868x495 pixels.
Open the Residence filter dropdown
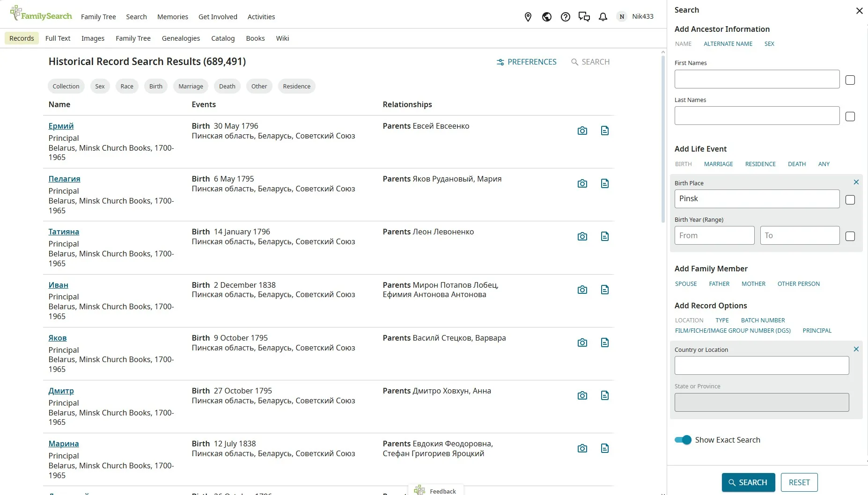tap(296, 87)
